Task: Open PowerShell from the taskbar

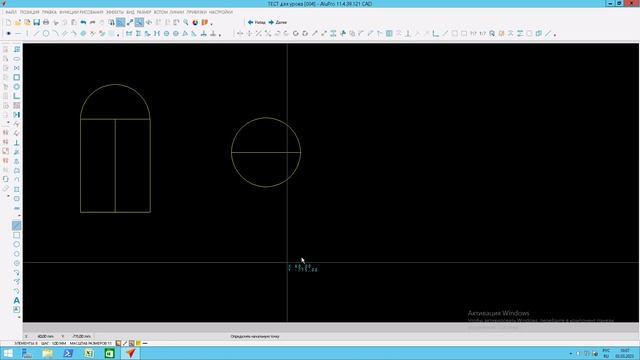Action: 68,353
